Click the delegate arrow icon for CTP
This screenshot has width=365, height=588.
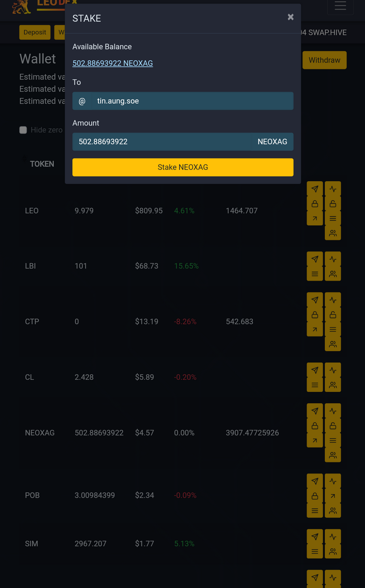(315, 329)
